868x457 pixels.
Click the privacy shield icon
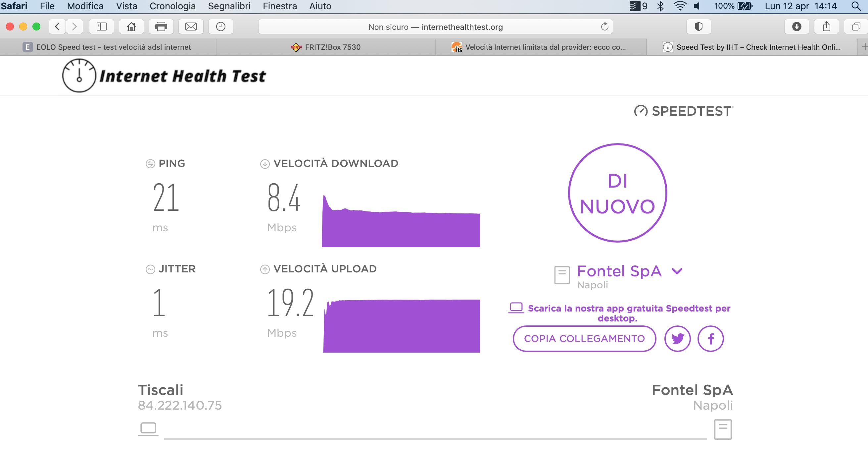pos(699,27)
